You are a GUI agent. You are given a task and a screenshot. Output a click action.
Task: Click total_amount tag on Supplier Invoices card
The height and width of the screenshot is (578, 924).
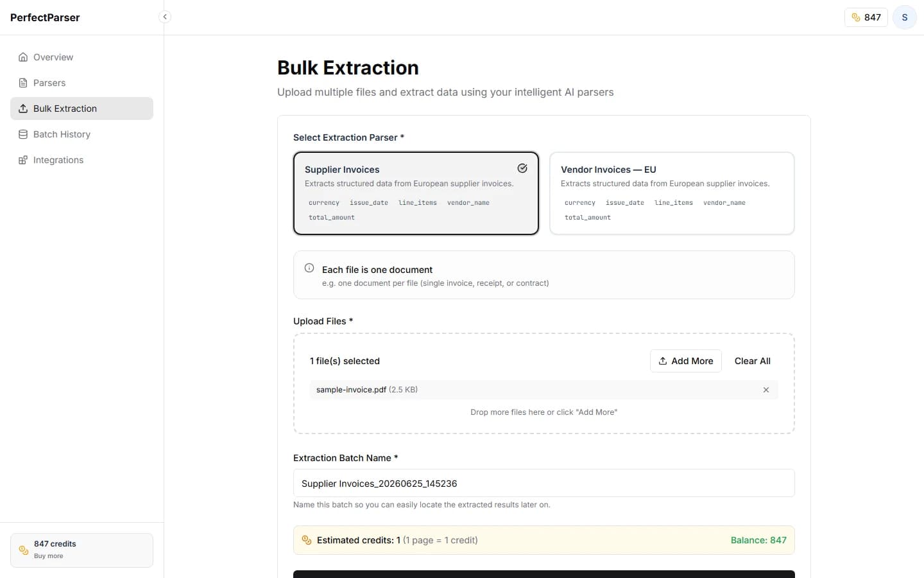[x=332, y=218]
